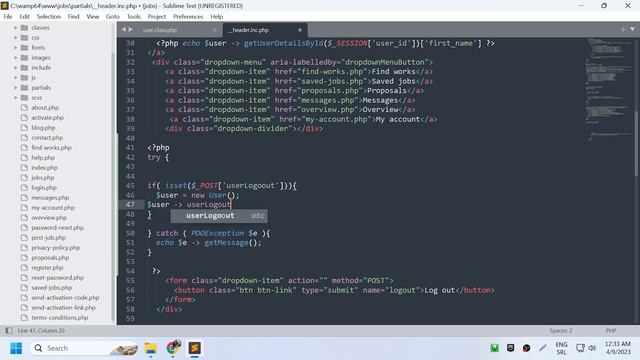Open the File menu

pyautogui.click(x=8, y=17)
